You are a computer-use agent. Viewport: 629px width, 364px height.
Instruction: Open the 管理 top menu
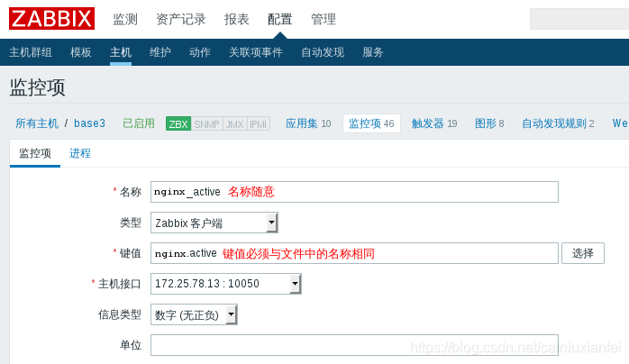pos(324,19)
